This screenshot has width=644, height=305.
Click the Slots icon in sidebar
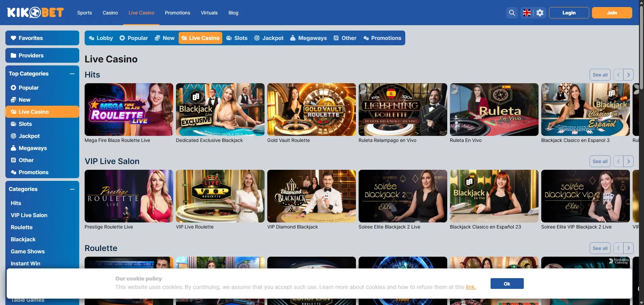pyautogui.click(x=13, y=124)
